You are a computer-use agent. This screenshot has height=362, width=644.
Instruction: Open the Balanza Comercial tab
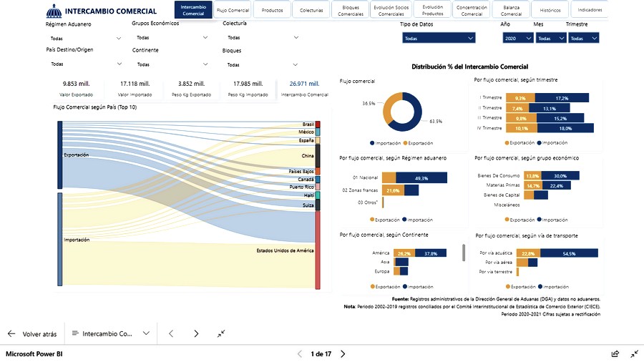[x=511, y=10]
